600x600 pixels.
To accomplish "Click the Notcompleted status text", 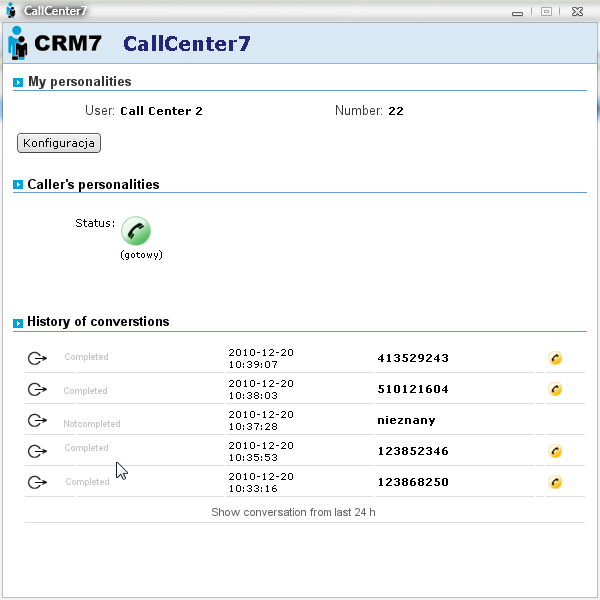I will (x=92, y=424).
